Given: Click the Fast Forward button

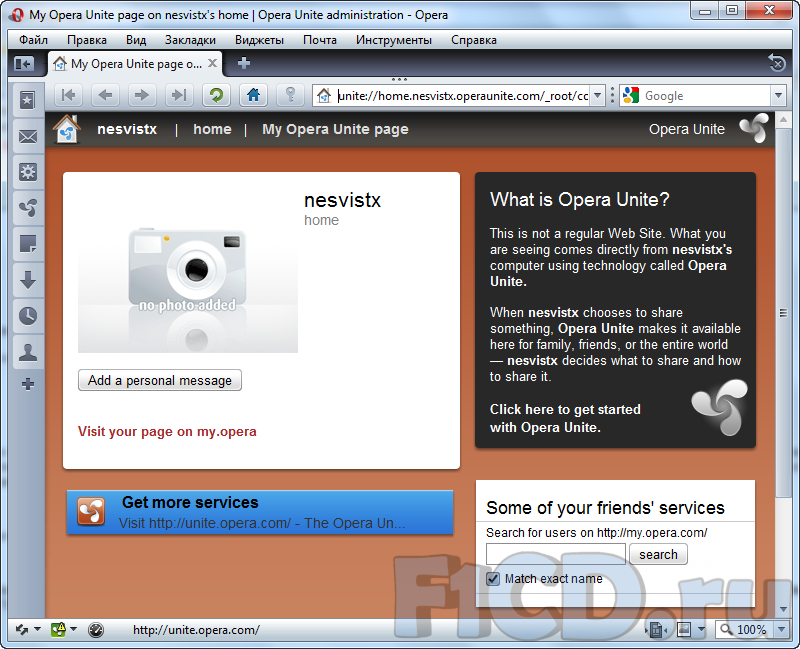Looking at the screenshot, I should pyautogui.click(x=179, y=95).
